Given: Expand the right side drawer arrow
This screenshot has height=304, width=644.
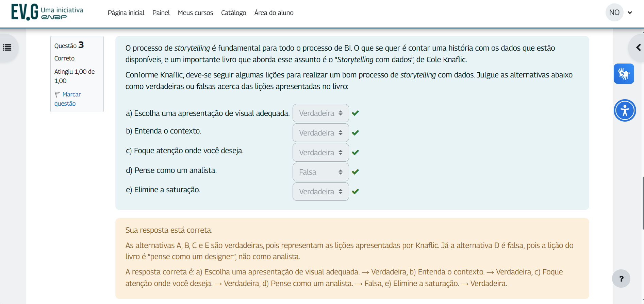Looking at the screenshot, I should (x=638, y=48).
